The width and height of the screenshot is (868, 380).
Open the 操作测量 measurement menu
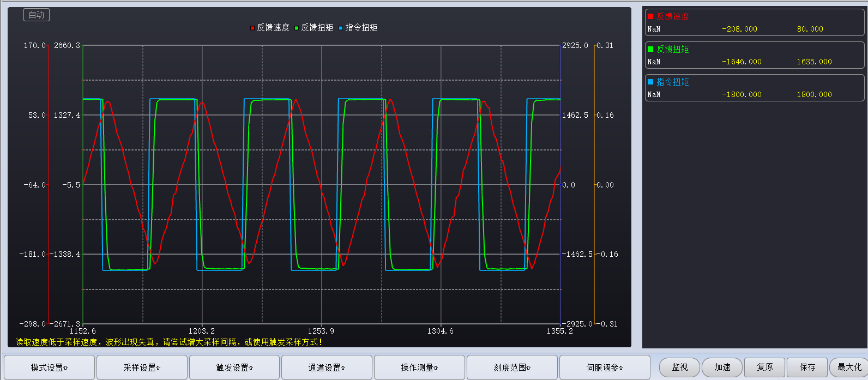tap(419, 367)
